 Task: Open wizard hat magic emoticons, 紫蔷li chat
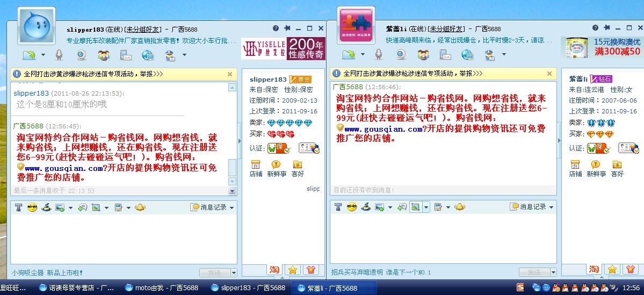click(x=366, y=207)
